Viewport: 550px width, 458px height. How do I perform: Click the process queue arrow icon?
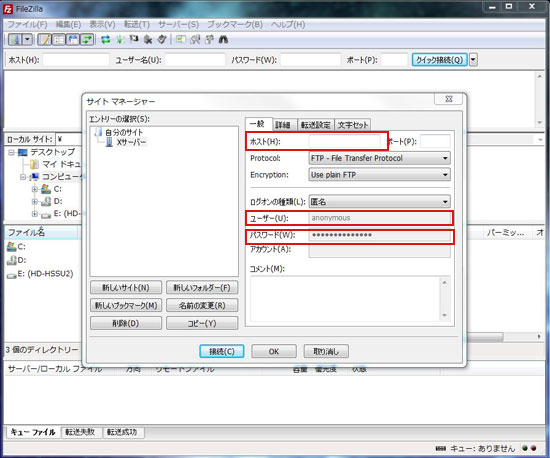[120, 40]
